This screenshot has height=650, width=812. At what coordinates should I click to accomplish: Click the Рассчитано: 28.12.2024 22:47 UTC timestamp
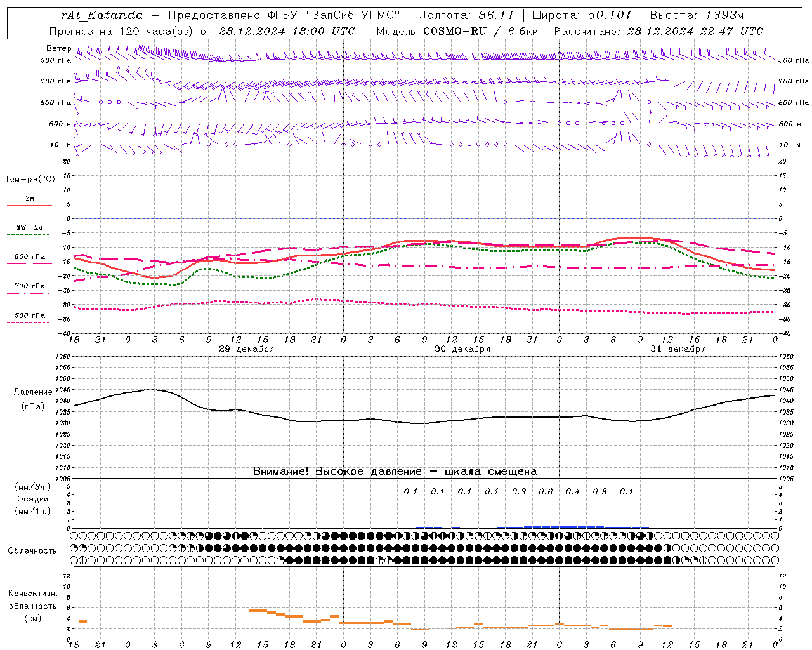(x=658, y=31)
